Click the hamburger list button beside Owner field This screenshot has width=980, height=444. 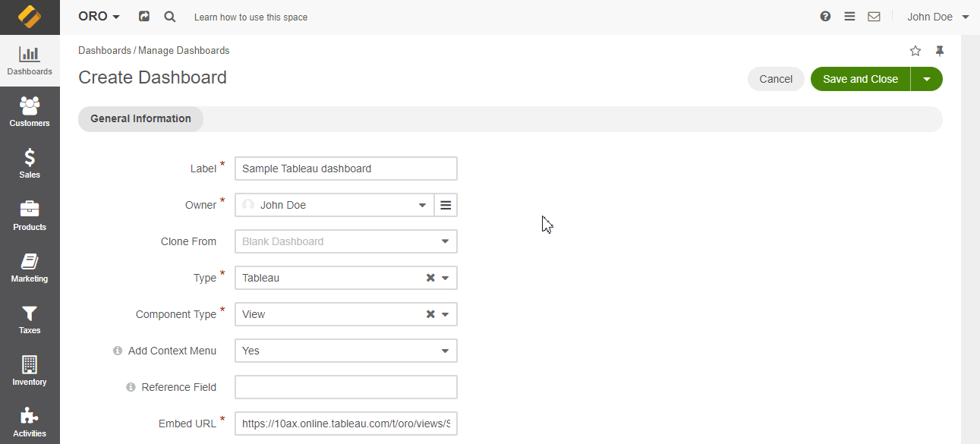(x=446, y=205)
